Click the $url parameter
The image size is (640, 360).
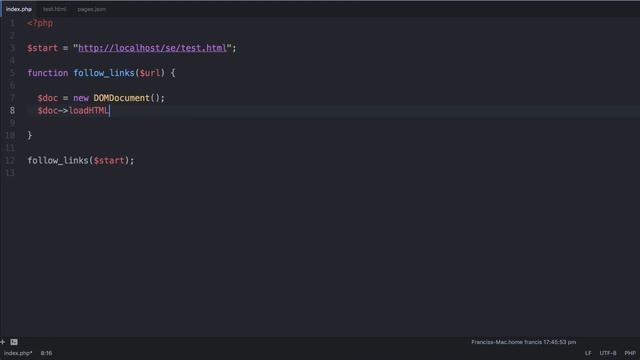tap(150, 73)
